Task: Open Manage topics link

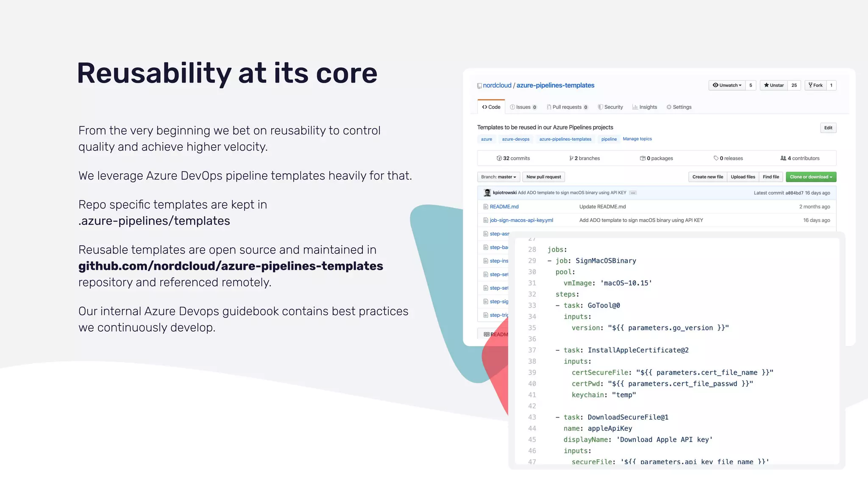Action: [x=637, y=139]
